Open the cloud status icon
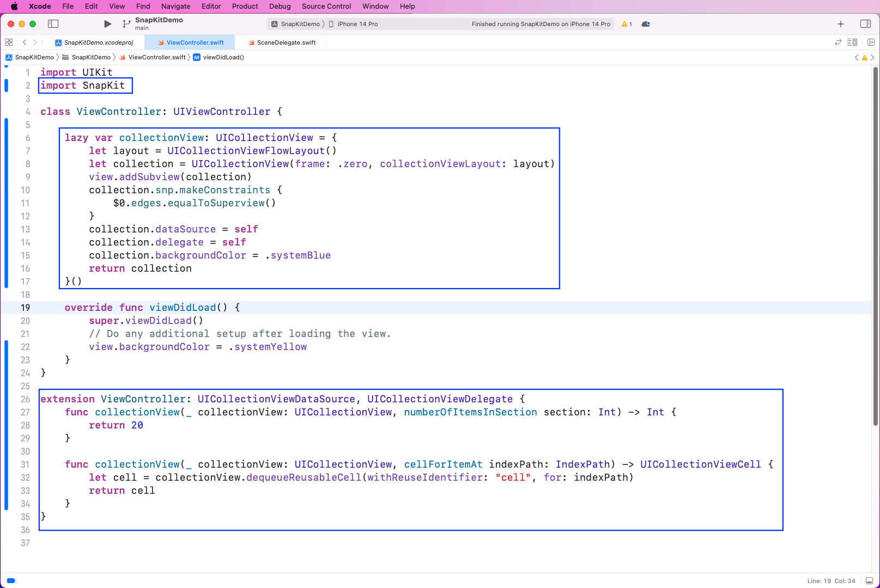Viewport: 880px width, 588px height. (x=646, y=24)
